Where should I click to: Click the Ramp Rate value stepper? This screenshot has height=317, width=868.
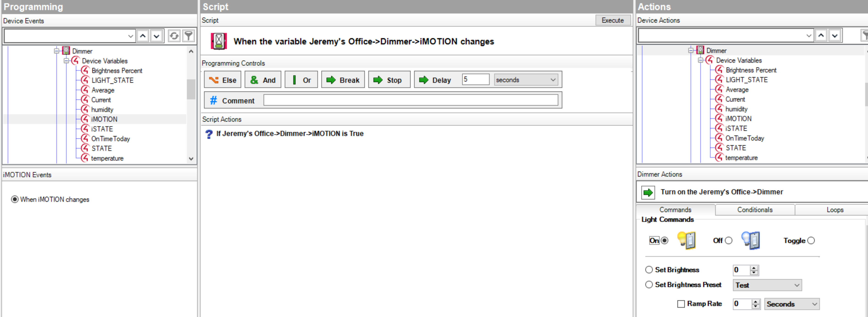(x=756, y=304)
